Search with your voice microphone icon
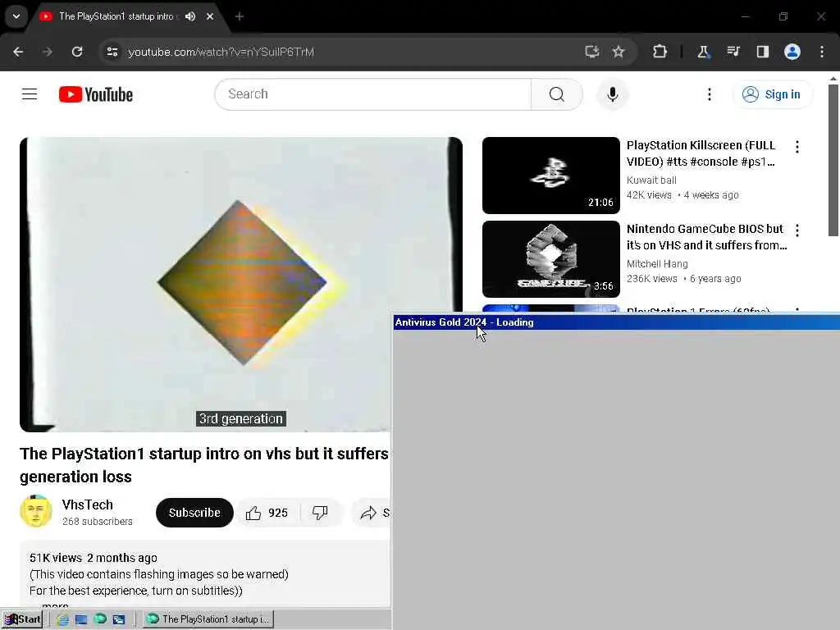 click(612, 94)
